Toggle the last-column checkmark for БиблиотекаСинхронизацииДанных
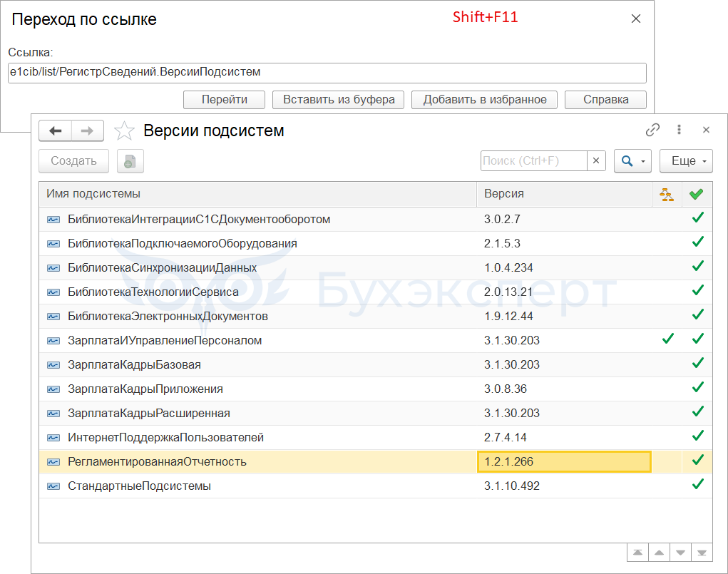 (x=698, y=266)
